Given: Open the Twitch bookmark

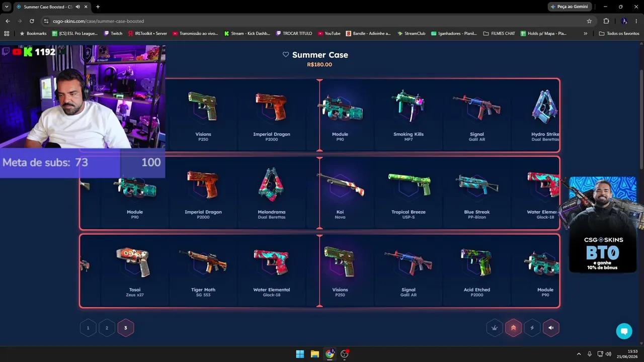Looking at the screenshot, I should 113,33.
